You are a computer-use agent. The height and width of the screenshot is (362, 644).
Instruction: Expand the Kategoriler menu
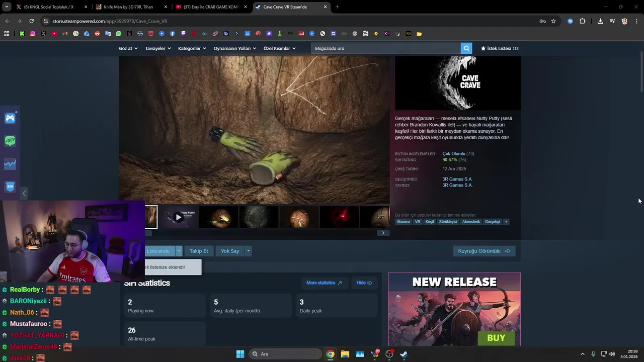[192, 48]
